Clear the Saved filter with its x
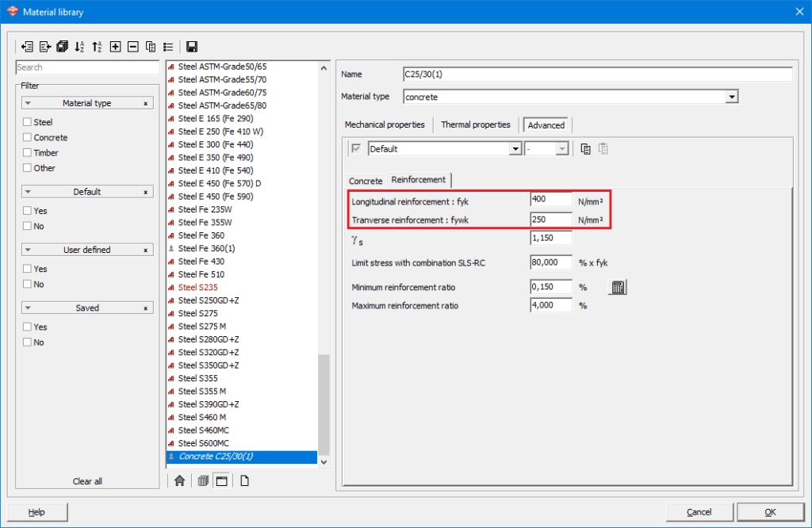The width and height of the screenshot is (812, 528). pyautogui.click(x=146, y=308)
